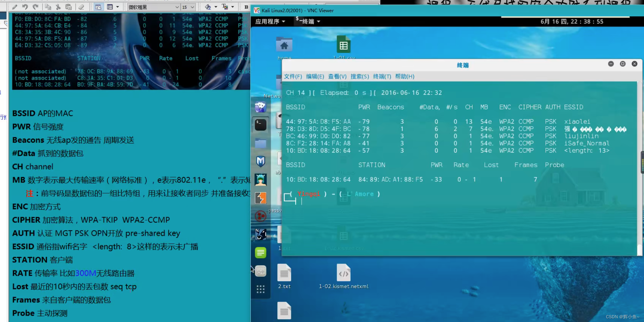Image resolution: width=644 pixels, height=322 pixels.
Task: Click the table layout icon in toolbar
Action: [110, 7]
